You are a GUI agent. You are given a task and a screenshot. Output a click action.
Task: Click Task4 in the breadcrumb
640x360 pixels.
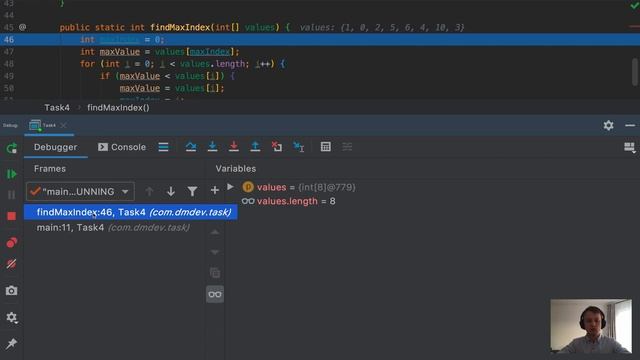57,108
